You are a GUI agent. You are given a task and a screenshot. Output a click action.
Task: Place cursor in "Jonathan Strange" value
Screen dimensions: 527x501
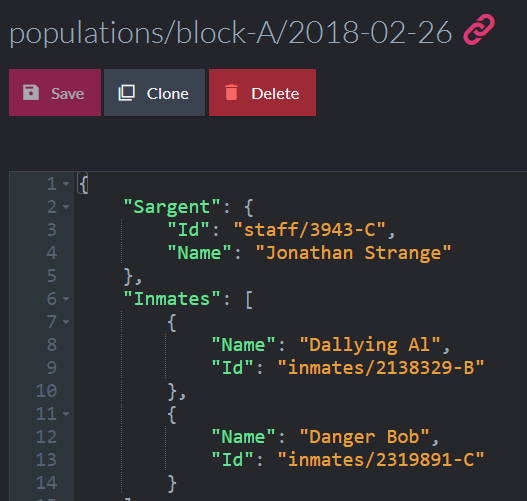pyautogui.click(x=353, y=253)
